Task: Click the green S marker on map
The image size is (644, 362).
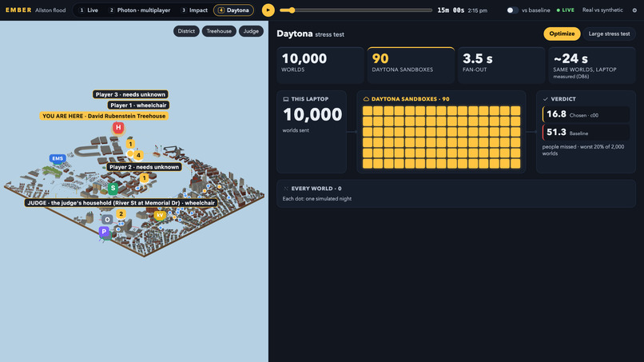Action: [x=113, y=188]
